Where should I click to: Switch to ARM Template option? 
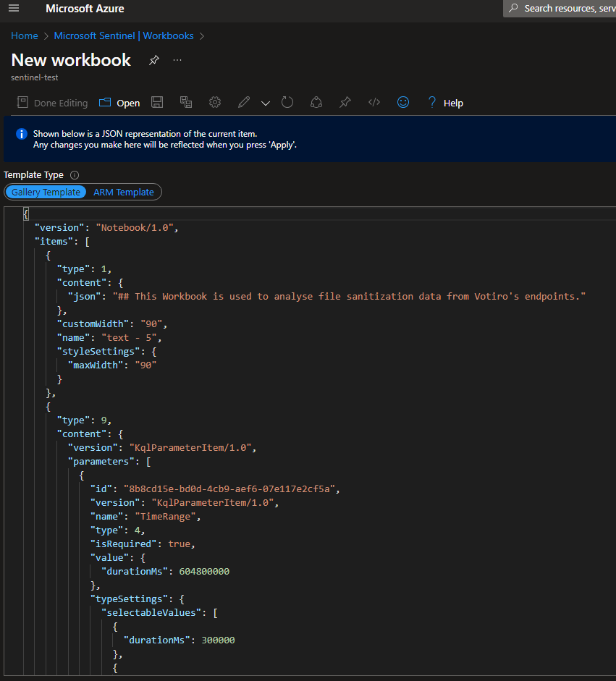click(124, 192)
